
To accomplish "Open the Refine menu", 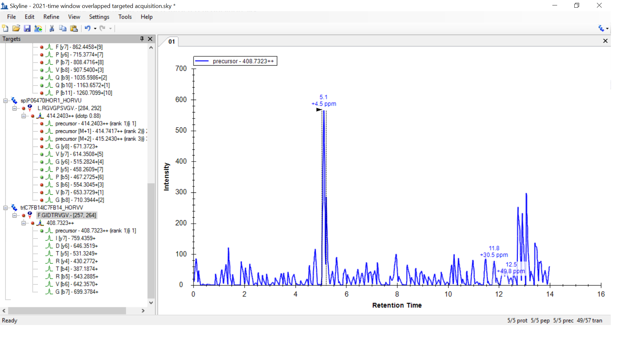I will (51, 17).
